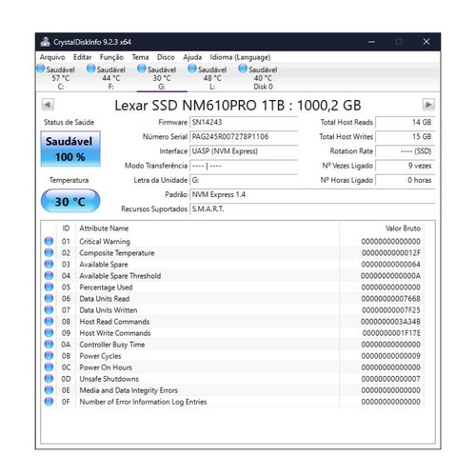The width and height of the screenshot is (476, 476).
Task: Click the CrystalDiskInfo app icon in title bar
Action: click(46, 42)
